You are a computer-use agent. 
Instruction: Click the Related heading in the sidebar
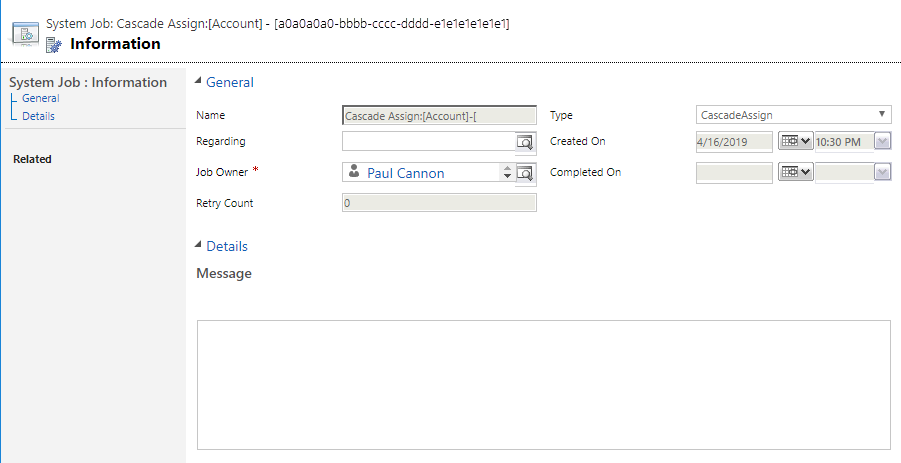click(32, 159)
